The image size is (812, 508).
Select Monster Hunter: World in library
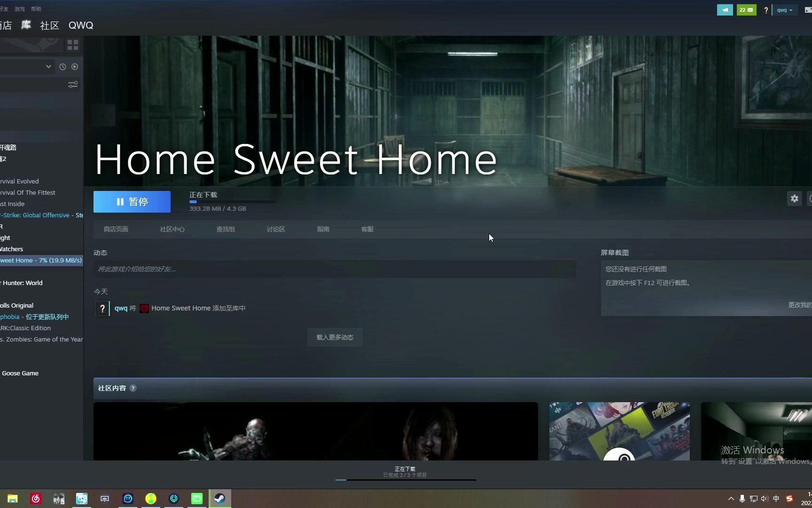41,283
